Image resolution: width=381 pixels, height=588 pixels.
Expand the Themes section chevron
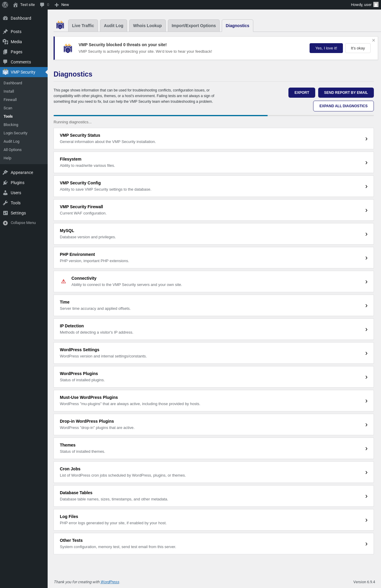pos(366,449)
